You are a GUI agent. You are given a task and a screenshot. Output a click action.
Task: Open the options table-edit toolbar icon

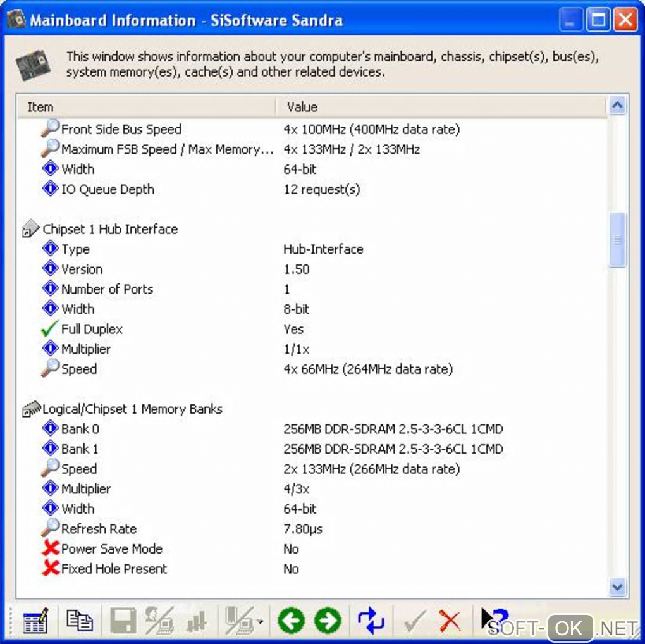(35, 621)
